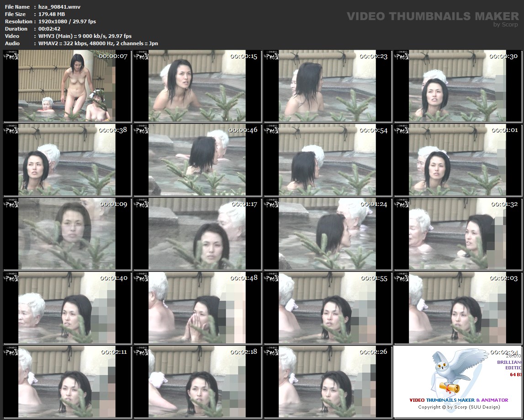Click the frame timestamped 00:01:55
The width and height of the screenshot is (524, 420).
(328, 308)
